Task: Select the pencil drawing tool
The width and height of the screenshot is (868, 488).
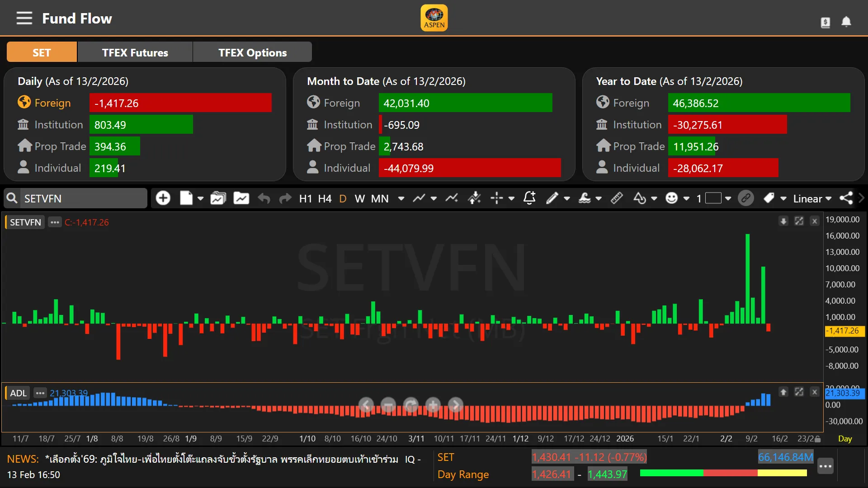Action: pyautogui.click(x=552, y=198)
